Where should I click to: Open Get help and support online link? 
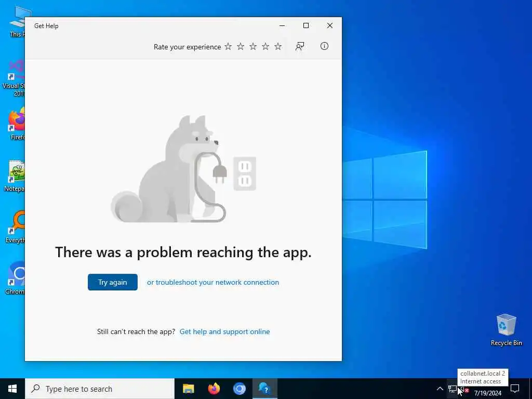pos(224,331)
